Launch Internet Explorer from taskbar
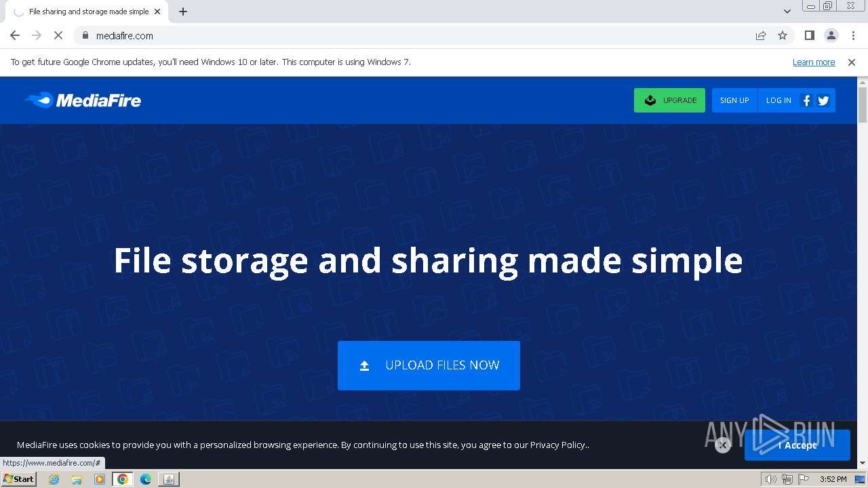 click(54, 479)
